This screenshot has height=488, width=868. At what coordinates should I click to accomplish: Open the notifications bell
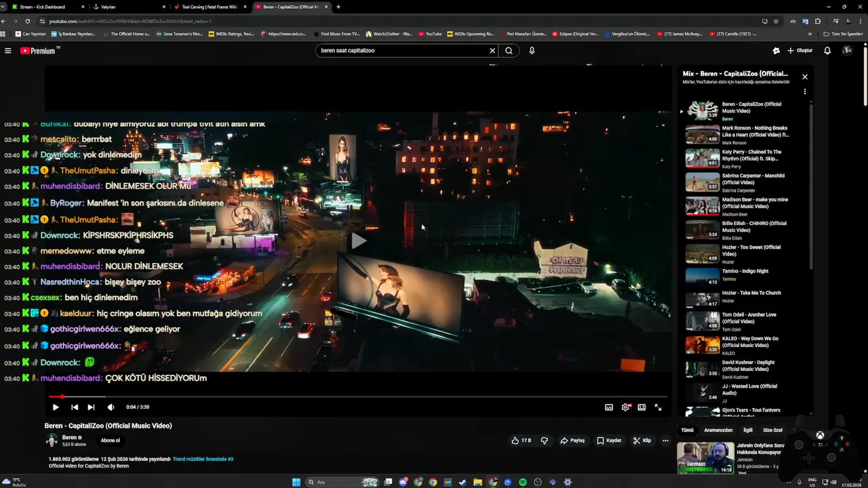click(827, 51)
